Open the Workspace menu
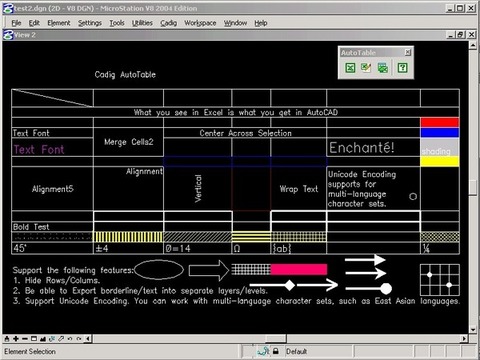The height and width of the screenshot is (360, 480). pos(200,23)
